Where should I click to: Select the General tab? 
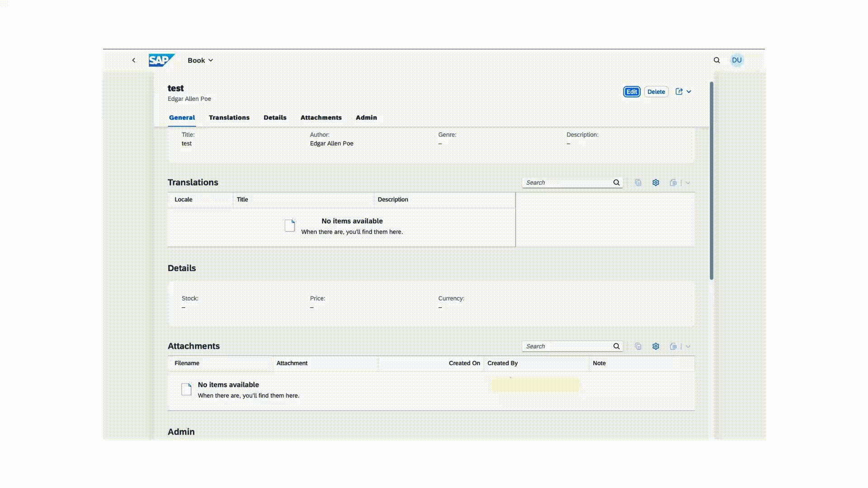click(182, 117)
